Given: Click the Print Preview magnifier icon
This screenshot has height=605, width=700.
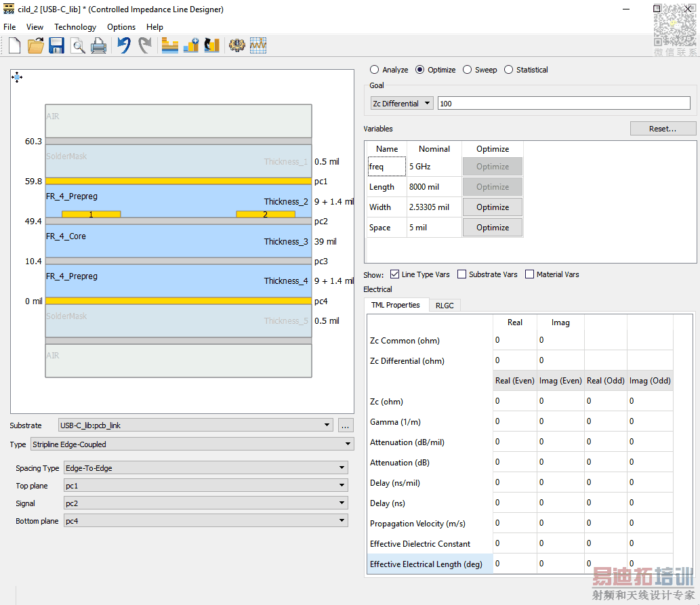Looking at the screenshot, I should click(78, 46).
